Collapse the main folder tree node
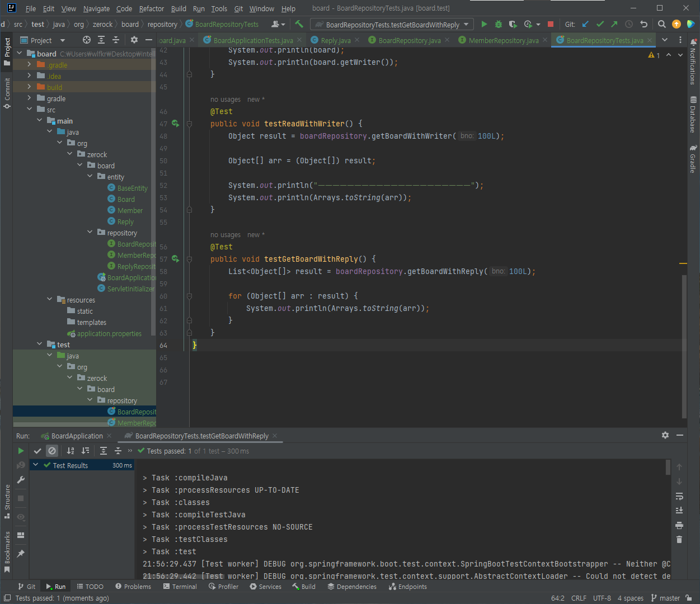 pos(39,121)
